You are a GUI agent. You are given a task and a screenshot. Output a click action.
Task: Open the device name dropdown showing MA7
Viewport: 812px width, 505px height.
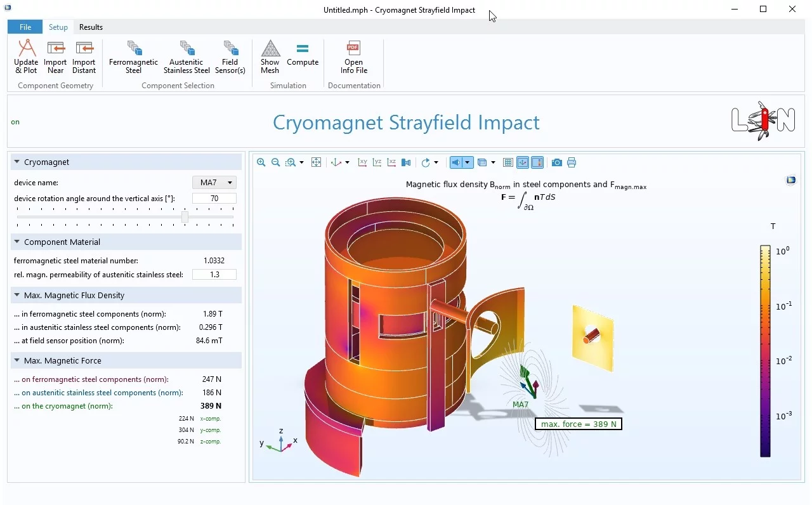214,183
